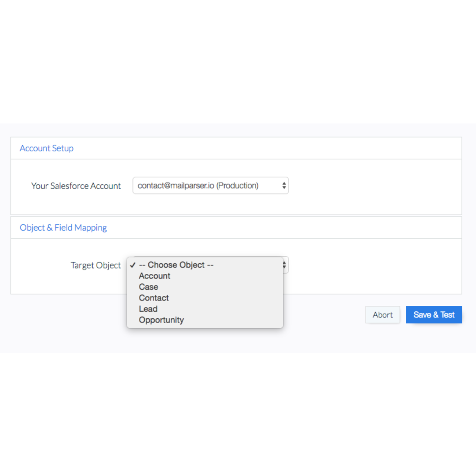Select the '-- Choose Object --' placeholder entry
The height and width of the screenshot is (476, 476).
[x=176, y=265]
